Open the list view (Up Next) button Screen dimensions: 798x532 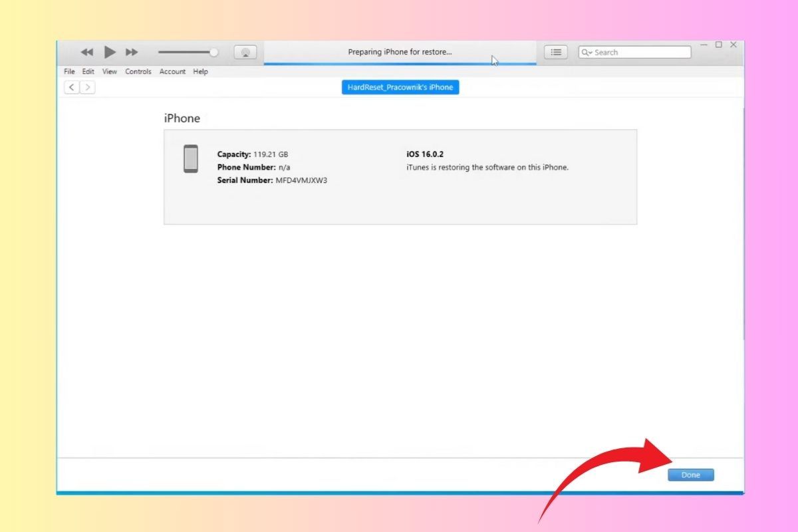556,52
